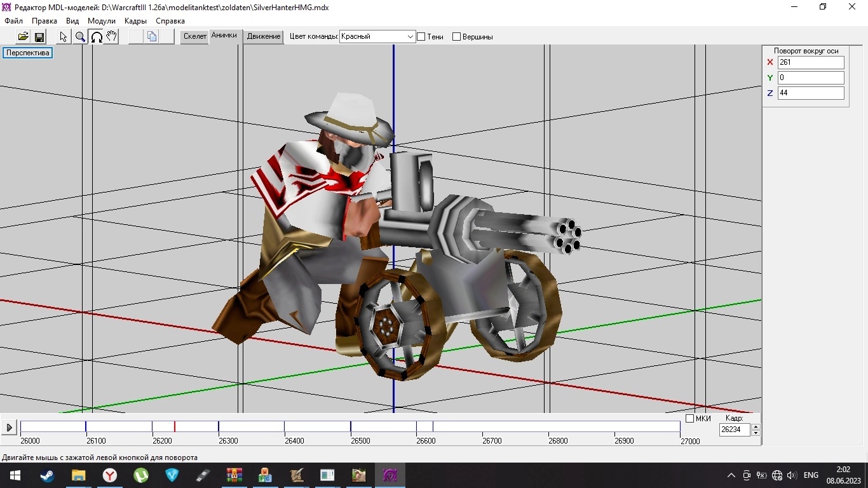
Task: Enable the Тени checkbox
Action: click(421, 37)
